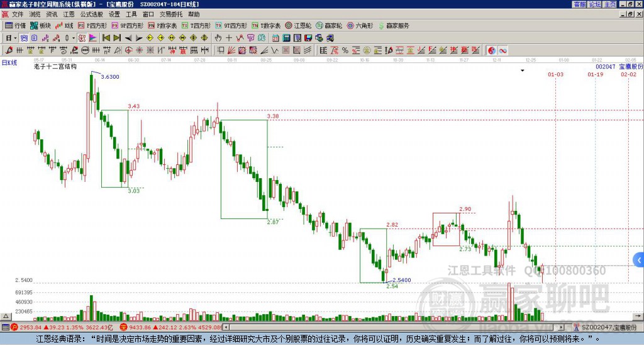Toggle the infinity symbol icon
Screen dimensions: 644x345
pyautogui.click(x=502, y=50)
